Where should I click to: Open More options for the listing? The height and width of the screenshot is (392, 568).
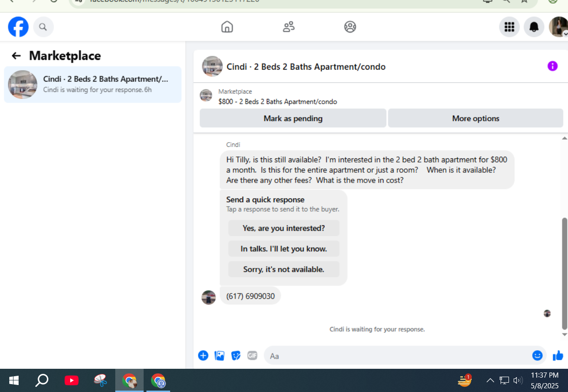click(476, 118)
